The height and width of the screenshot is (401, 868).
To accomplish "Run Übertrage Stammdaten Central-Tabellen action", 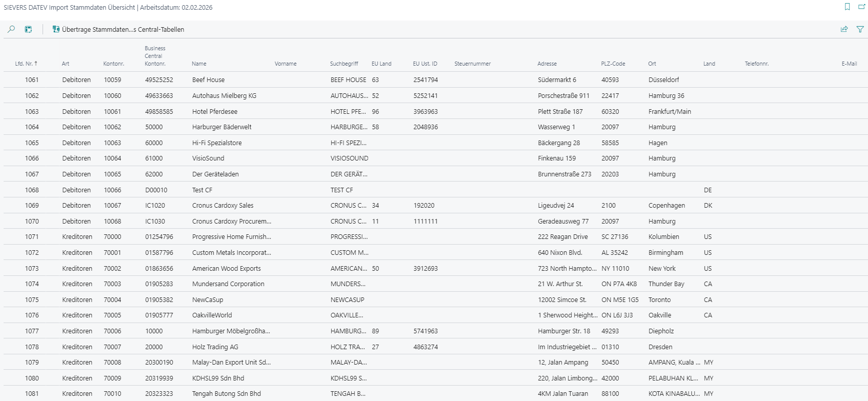I will [x=123, y=29].
